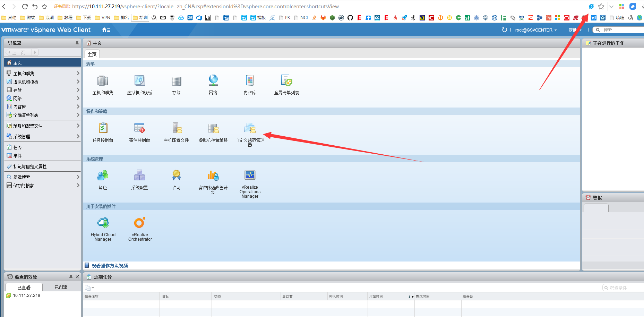Open the 客户体验改善计划 icon

[x=213, y=176]
